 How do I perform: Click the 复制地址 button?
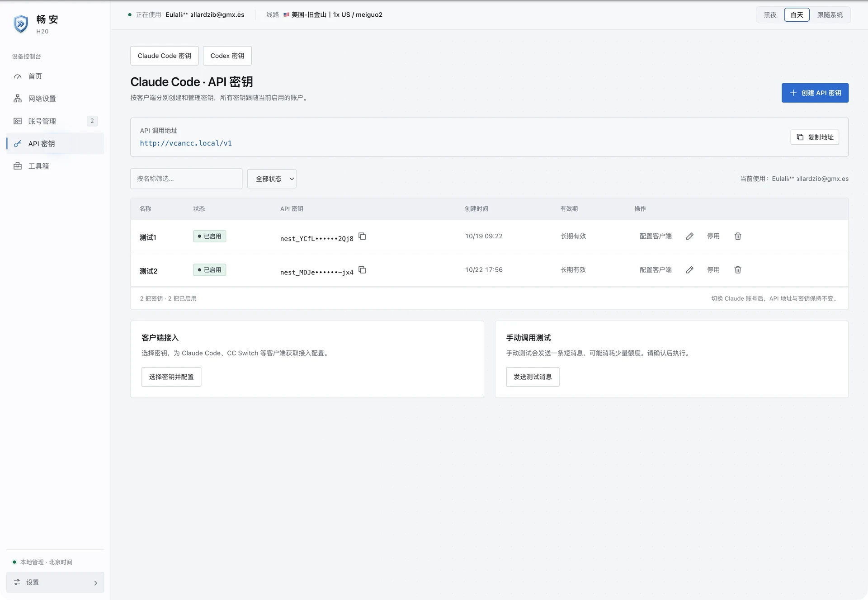click(815, 137)
